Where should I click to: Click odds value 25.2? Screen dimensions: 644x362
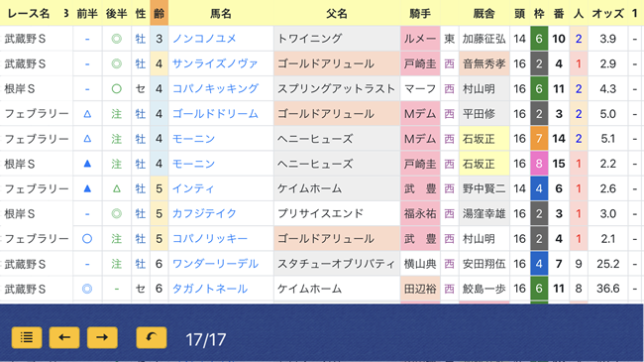pos(608,264)
